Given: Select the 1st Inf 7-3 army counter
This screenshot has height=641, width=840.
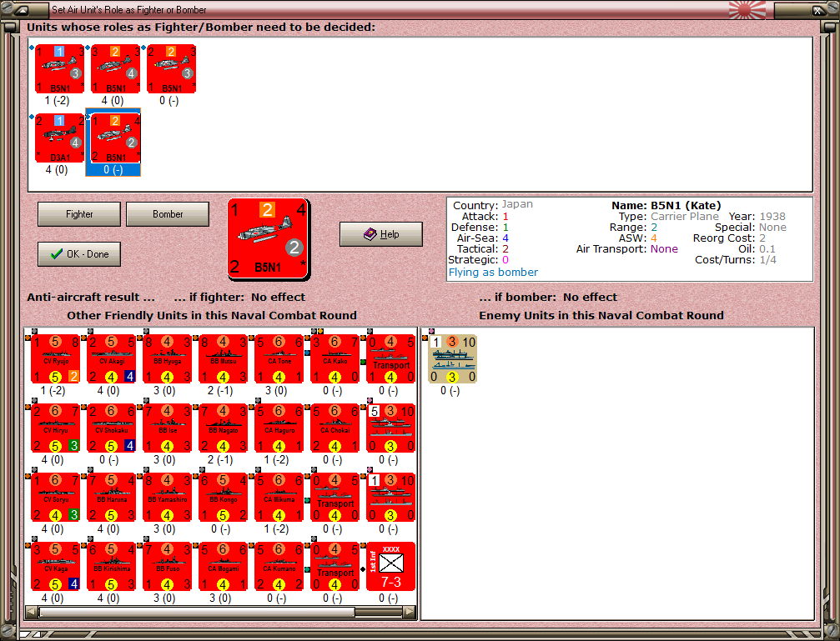Looking at the screenshot, I should coord(391,566).
